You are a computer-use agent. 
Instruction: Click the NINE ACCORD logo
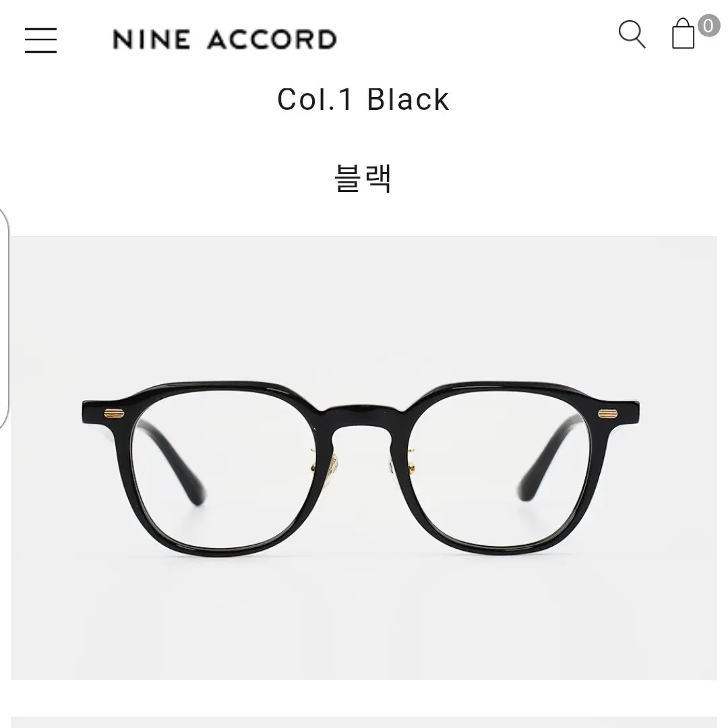click(x=224, y=40)
